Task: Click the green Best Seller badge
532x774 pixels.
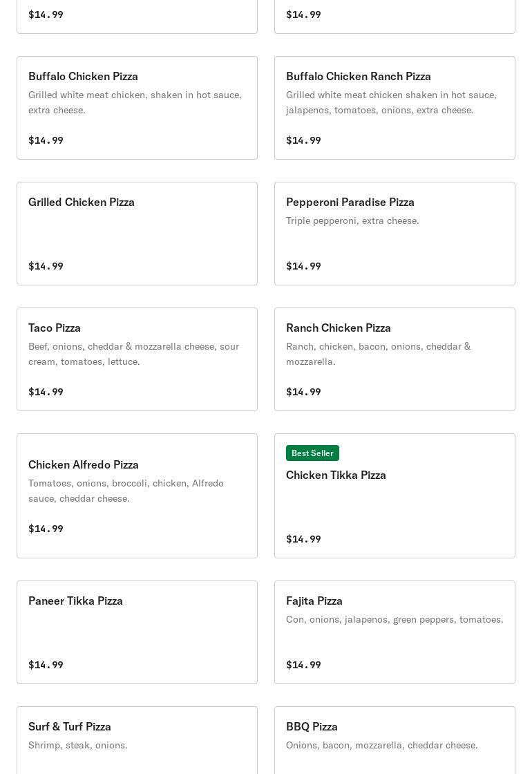Action: [312, 453]
